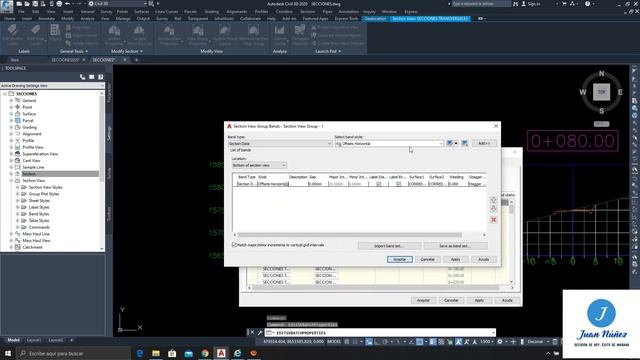Open the File menu
The width and height of the screenshot is (640, 360).
click(x=21, y=12)
